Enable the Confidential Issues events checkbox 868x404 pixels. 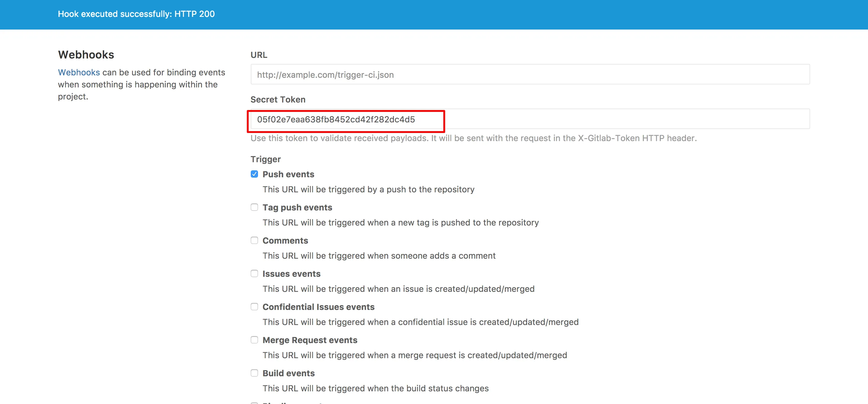coord(254,307)
